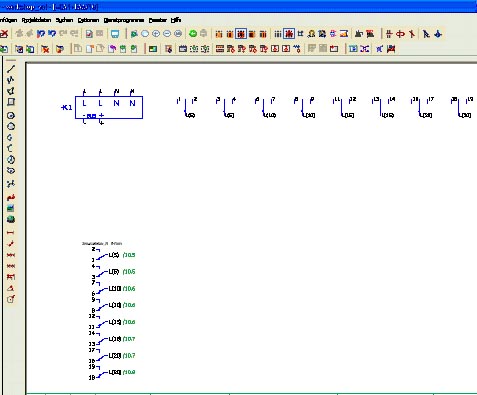Open the Projektdaten menu

pyautogui.click(x=36, y=20)
